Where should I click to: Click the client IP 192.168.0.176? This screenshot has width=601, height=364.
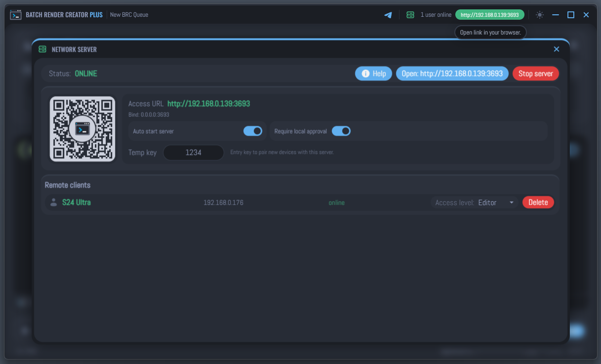click(x=223, y=203)
